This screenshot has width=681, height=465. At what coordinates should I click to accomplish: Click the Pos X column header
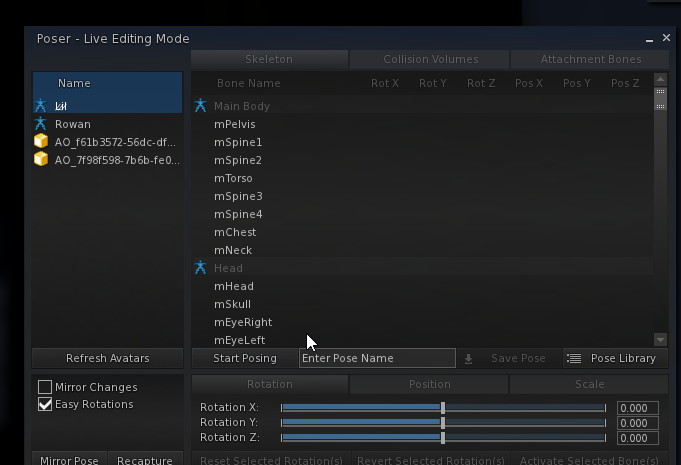click(529, 83)
